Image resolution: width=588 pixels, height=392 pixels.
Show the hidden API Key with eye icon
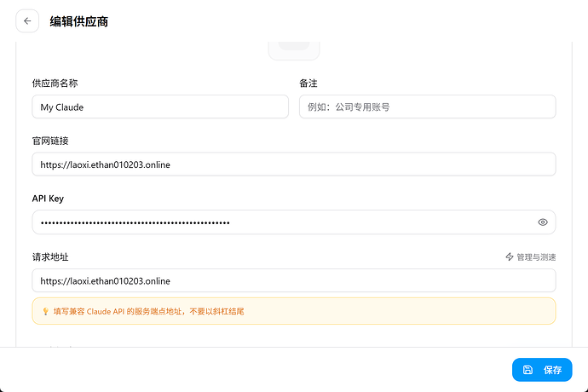click(543, 222)
